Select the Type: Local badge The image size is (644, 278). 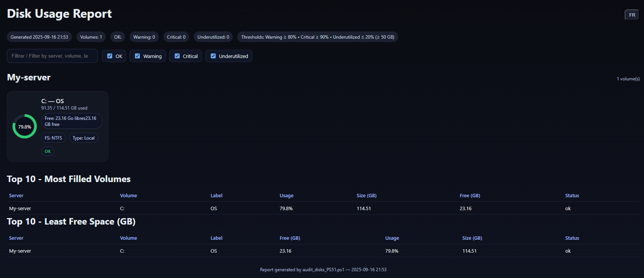pos(84,138)
